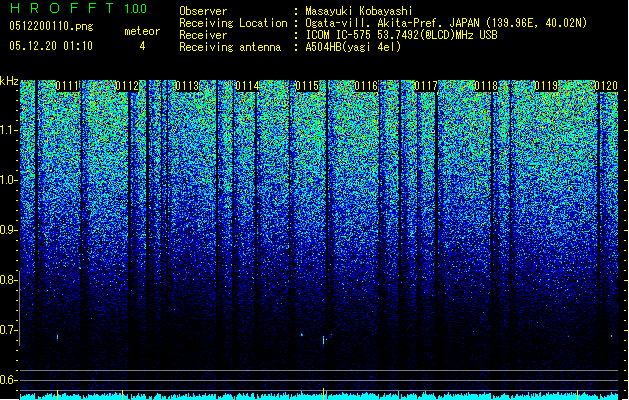Select the file name 0512200110.png
Image resolution: width=629 pixels, height=400 pixels.
[x=51, y=26]
